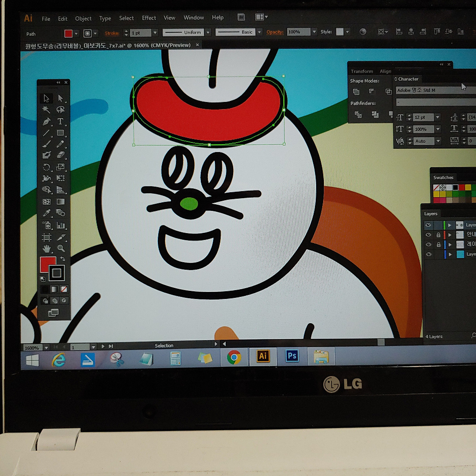Select the Gradient tool

[x=60, y=202]
